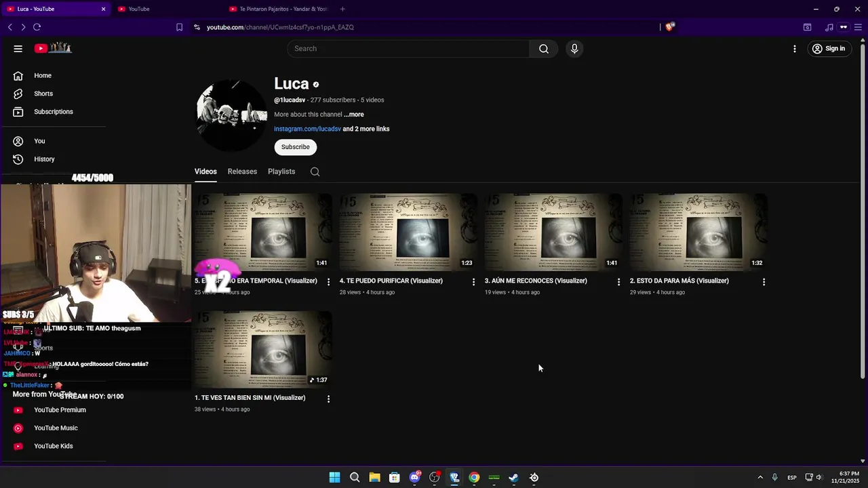Select the Videos tab
Screen dimensions: 868x488
[x=205, y=172]
